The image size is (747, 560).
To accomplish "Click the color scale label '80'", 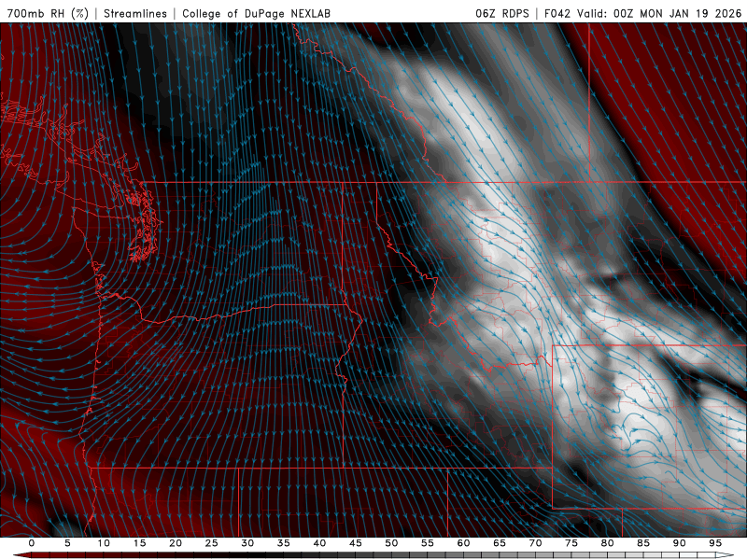I will point(608,543).
